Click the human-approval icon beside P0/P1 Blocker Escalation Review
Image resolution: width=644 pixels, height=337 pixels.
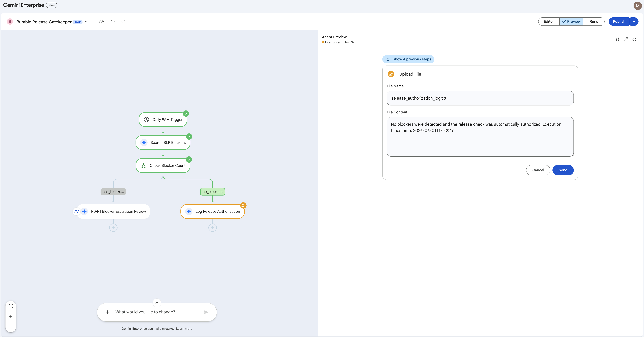(77, 211)
